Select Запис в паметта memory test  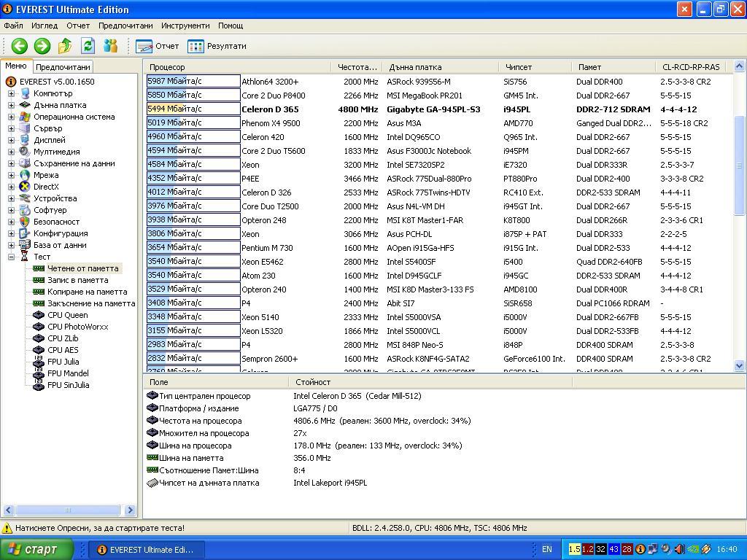pos(77,280)
